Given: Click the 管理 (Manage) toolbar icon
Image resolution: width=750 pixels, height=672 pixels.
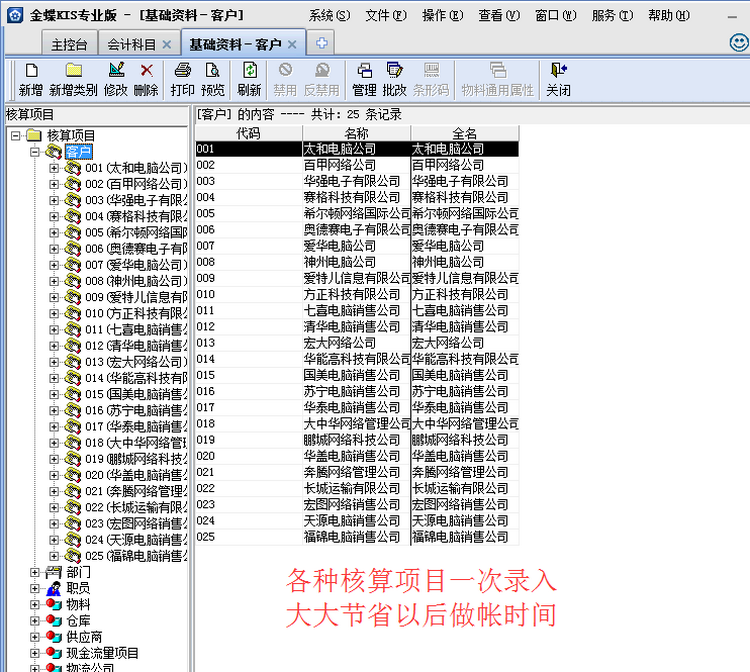Looking at the screenshot, I should click(x=364, y=78).
